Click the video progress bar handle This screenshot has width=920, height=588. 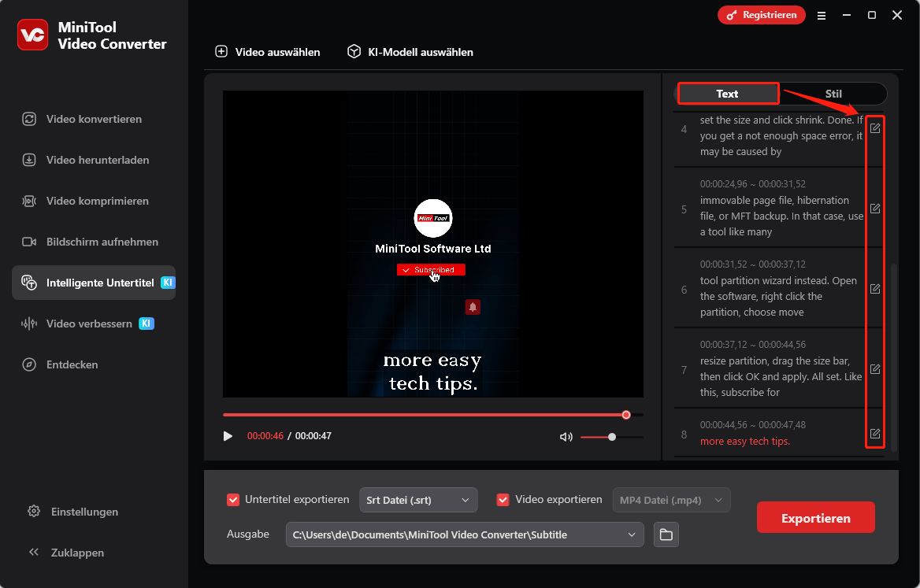626,415
